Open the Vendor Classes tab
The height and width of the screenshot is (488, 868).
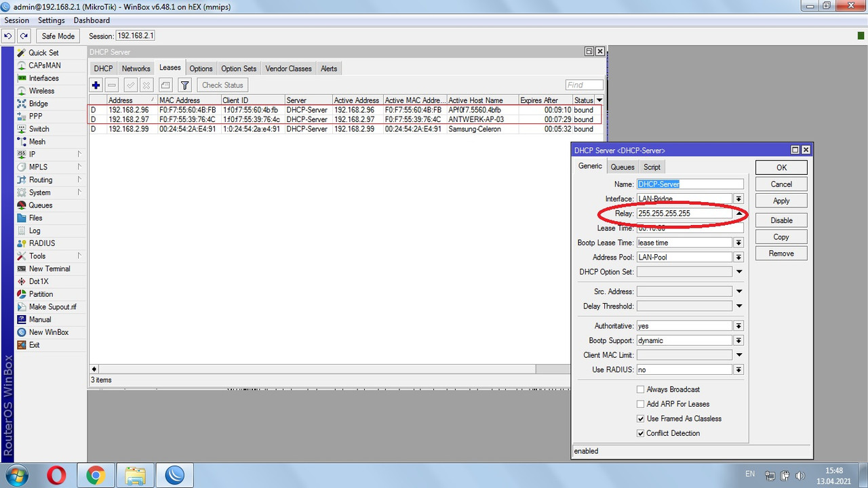click(289, 68)
